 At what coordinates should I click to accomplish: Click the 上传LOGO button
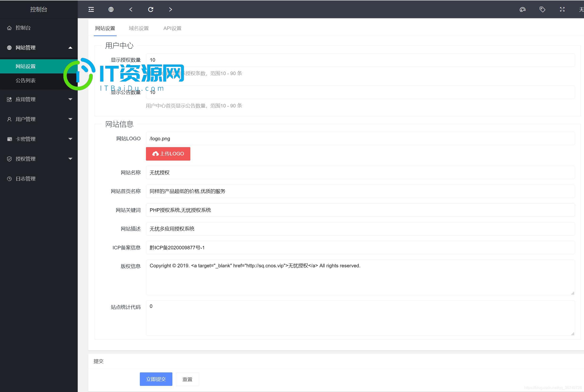pyautogui.click(x=168, y=153)
